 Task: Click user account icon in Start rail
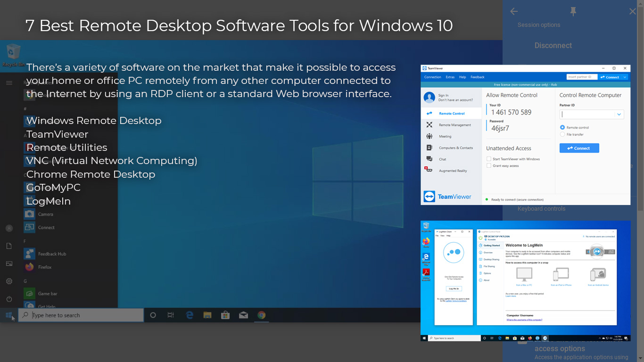click(9, 228)
